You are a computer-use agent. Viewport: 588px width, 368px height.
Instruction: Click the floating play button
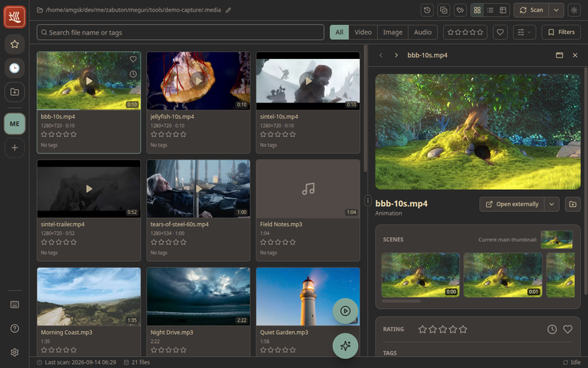pos(345,311)
